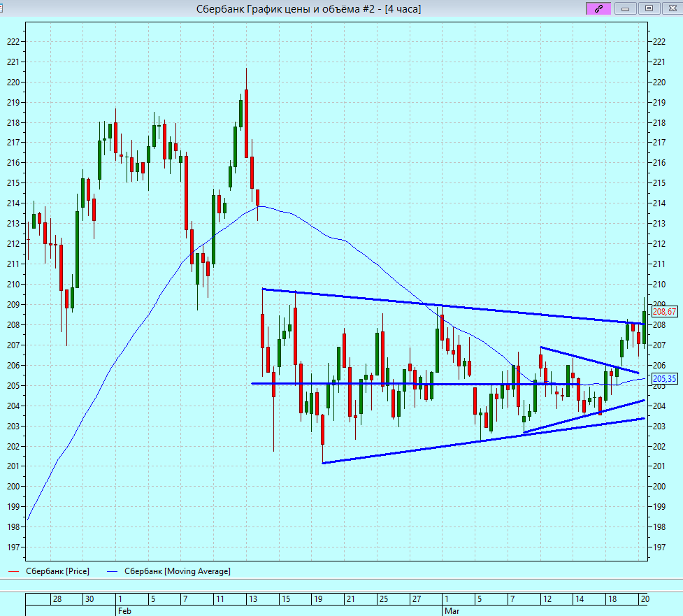The height and width of the screenshot is (616, 683).
Task: Select the horizontal blue line at 205 level
Action: (414, 384)
